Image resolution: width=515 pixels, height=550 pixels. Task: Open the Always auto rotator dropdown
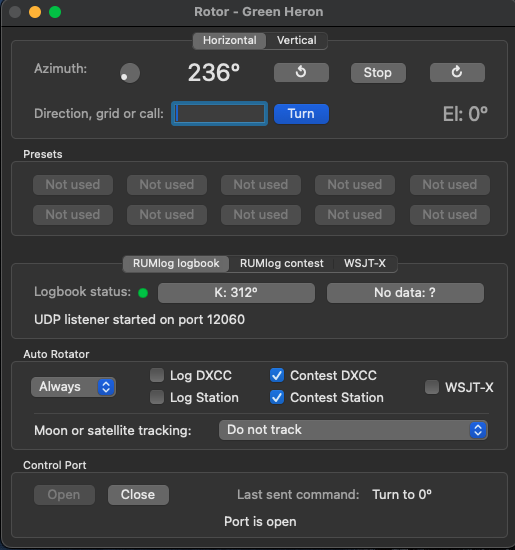(x=73, y=387)
